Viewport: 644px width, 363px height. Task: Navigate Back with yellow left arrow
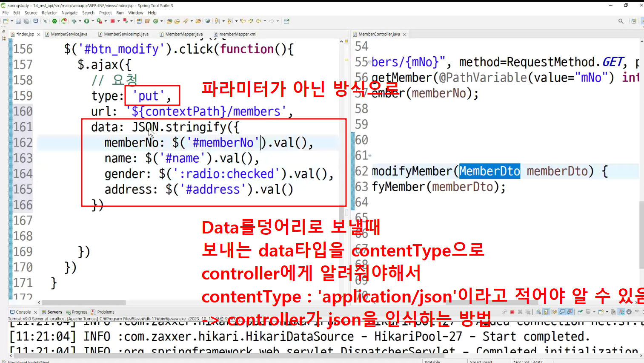pyautogui.click(x=258, y=21)
